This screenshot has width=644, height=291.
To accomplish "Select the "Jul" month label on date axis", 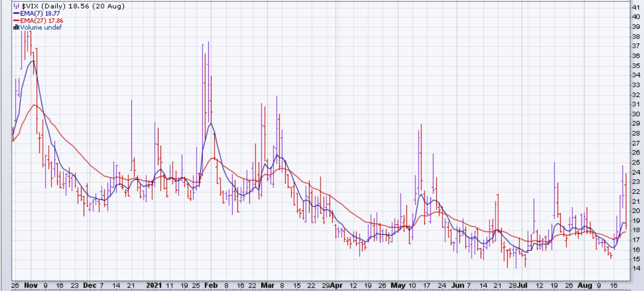I will (x=524, y=285).
